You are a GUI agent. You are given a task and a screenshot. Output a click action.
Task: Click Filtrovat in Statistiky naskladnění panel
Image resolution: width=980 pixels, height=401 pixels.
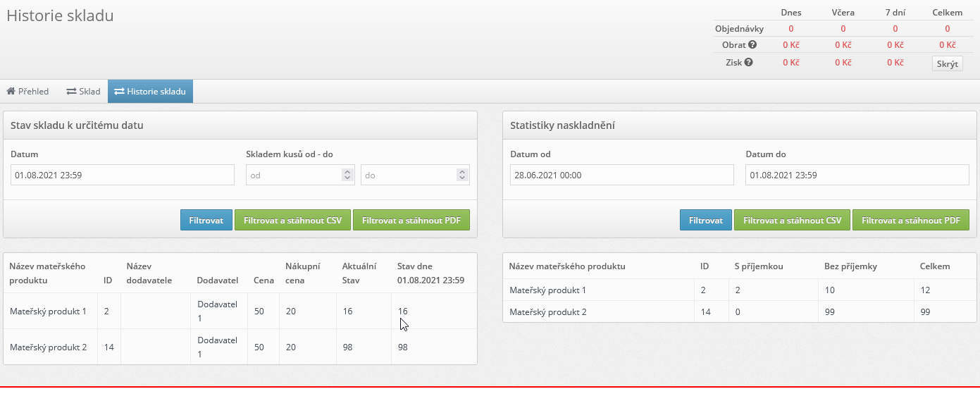tap(705, 220)
